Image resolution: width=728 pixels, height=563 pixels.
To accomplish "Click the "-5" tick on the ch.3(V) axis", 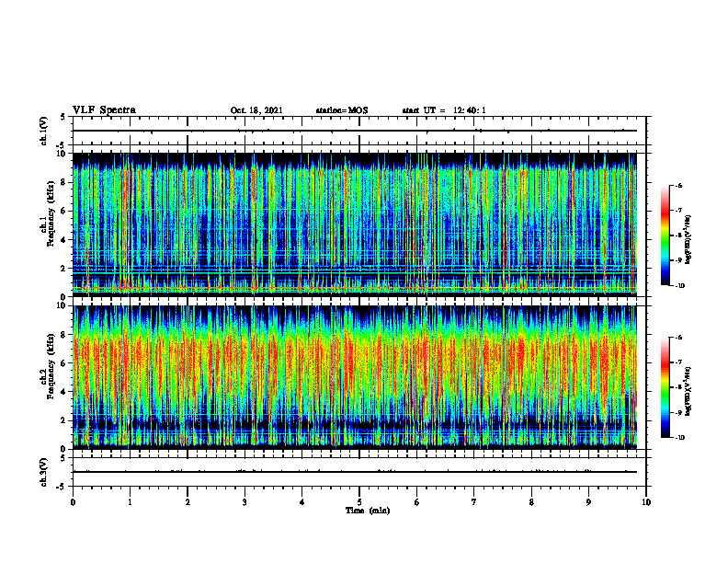I will click(62, 487).
